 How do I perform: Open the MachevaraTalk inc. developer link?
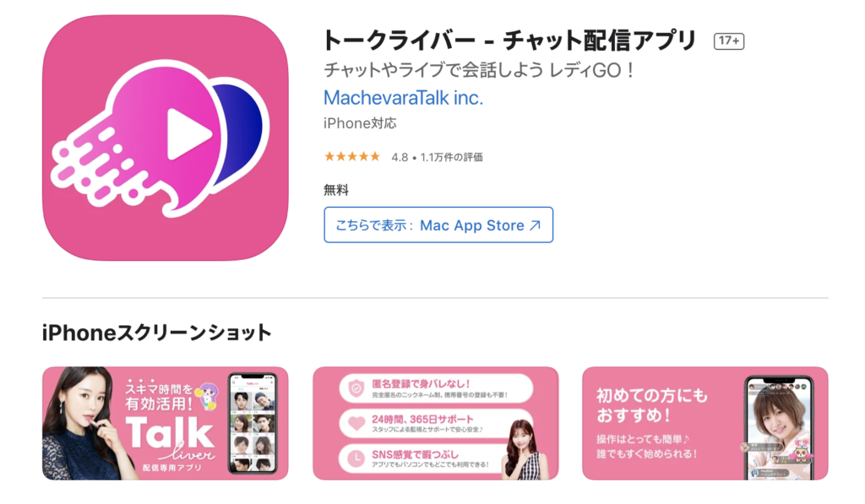point(403,98)
